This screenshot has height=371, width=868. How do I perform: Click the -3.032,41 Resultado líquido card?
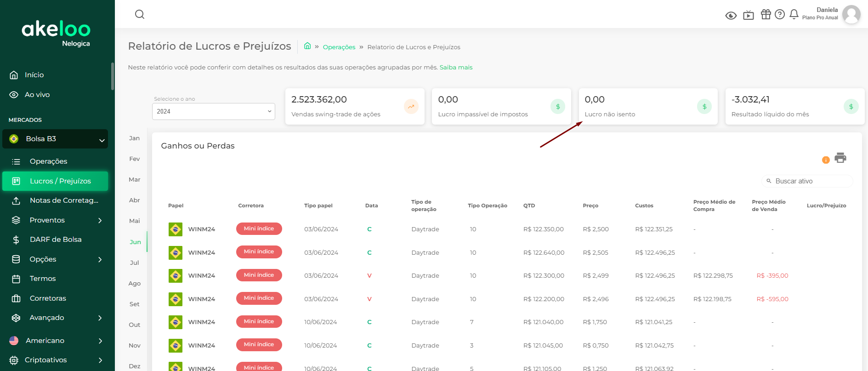coord(795,106)
